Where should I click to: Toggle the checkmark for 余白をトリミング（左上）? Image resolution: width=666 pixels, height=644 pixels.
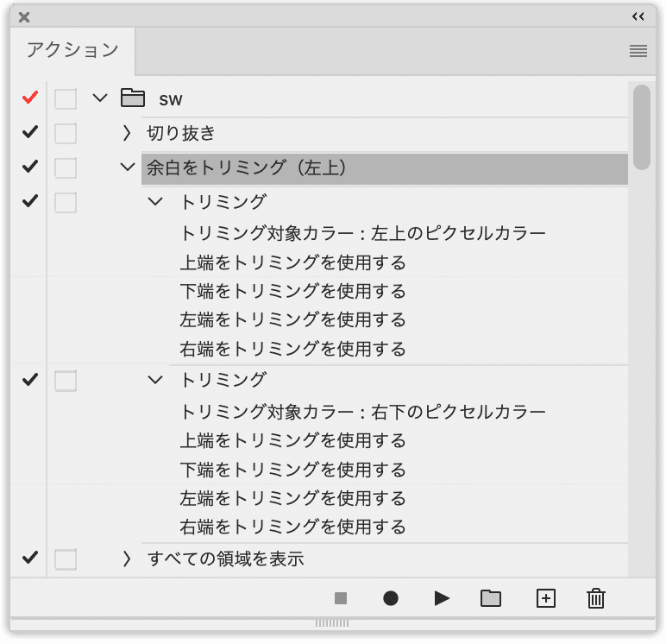pos(30,167)
